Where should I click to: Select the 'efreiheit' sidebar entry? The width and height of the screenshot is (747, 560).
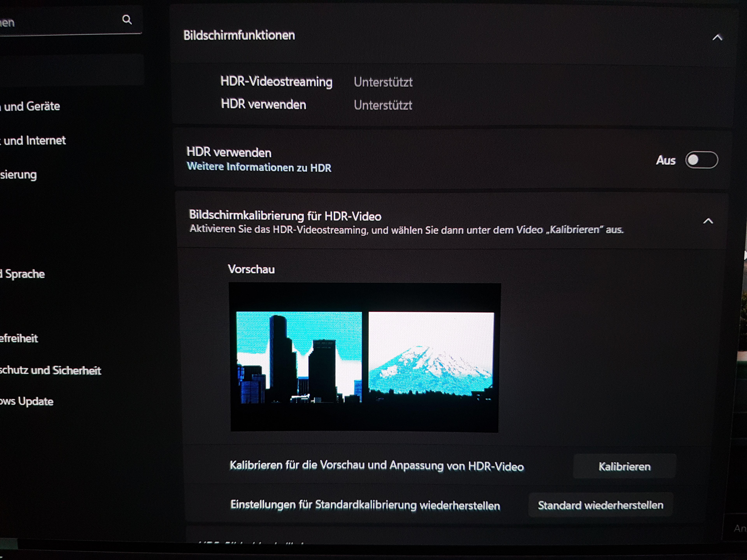(19, 339)
